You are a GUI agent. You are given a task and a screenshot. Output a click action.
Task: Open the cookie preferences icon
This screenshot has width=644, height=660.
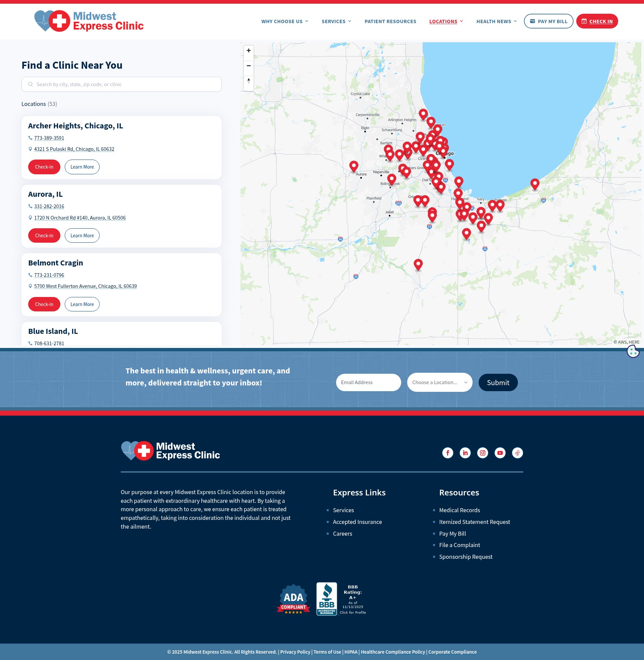[x=633, y=352]
